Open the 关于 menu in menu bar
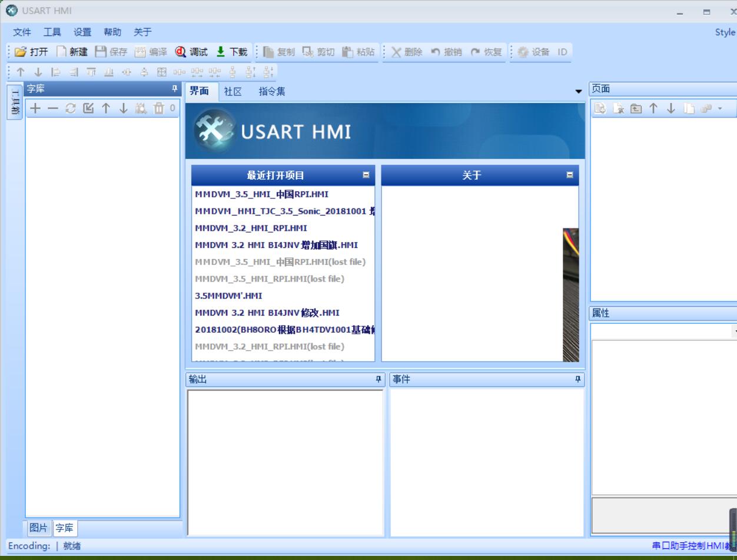The image size is (737, 560). tap(142, 32)
